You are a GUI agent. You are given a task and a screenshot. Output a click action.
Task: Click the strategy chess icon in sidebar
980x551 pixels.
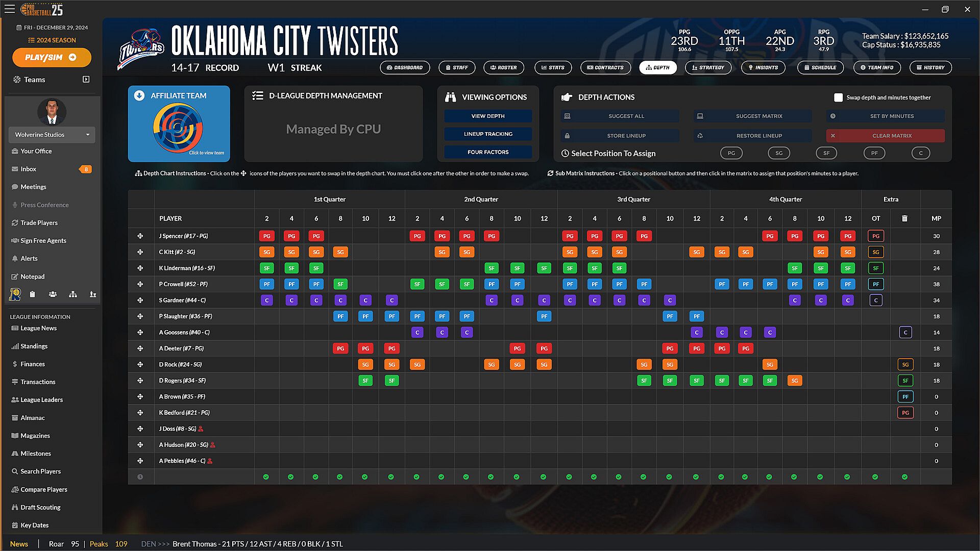pyautogui.click(x=93, y=294)
